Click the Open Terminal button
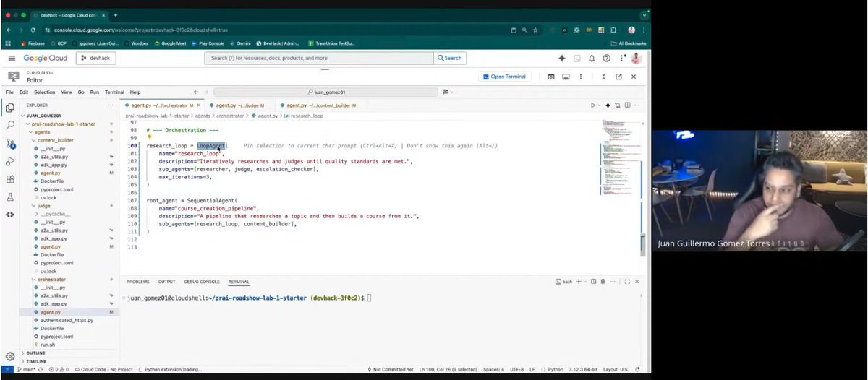 (505, 77)
